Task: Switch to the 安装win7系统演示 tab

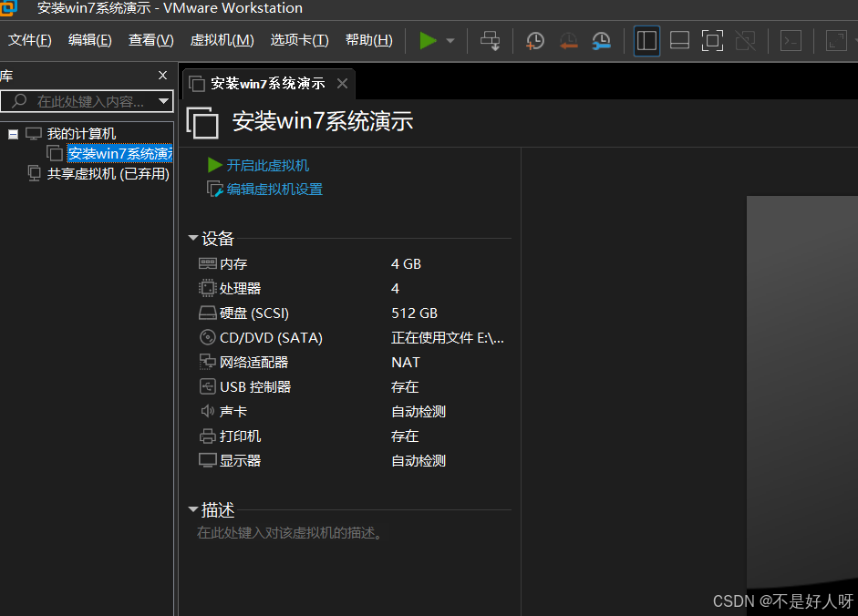Action: (267, 84)
